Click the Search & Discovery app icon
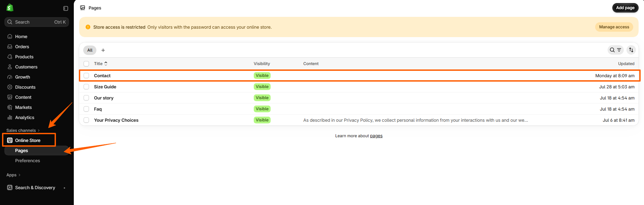Image resolution: width=644 pixels, height=205 pixels. 10,187
